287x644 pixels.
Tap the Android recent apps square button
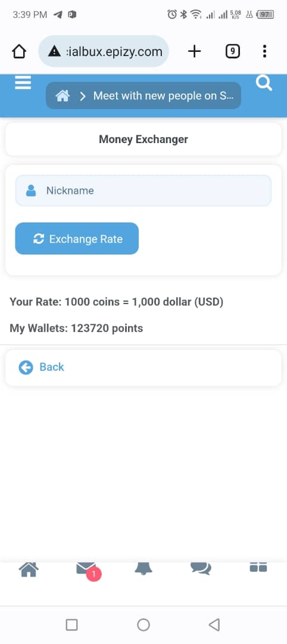coord(71,625)
